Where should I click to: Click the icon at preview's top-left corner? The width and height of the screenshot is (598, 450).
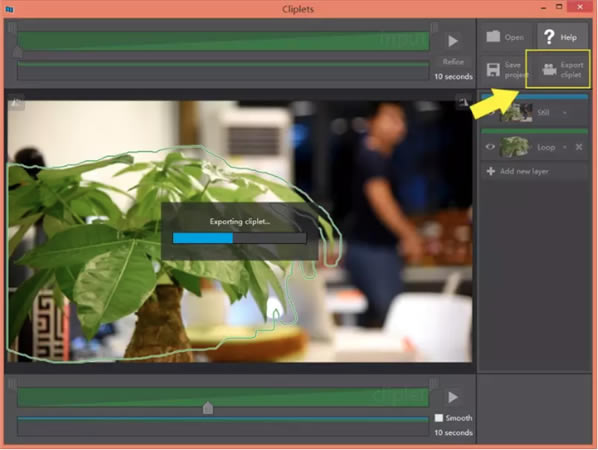(16, 102)
